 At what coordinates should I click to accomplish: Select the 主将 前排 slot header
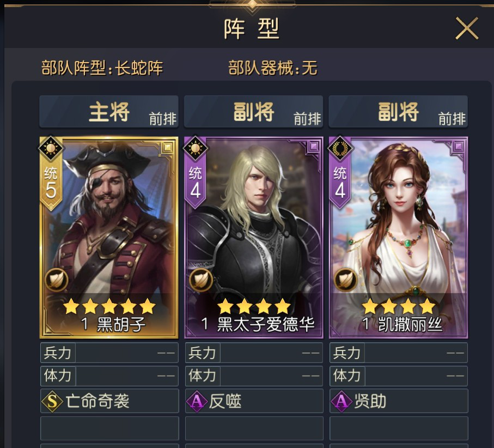[x=109, y=112]
